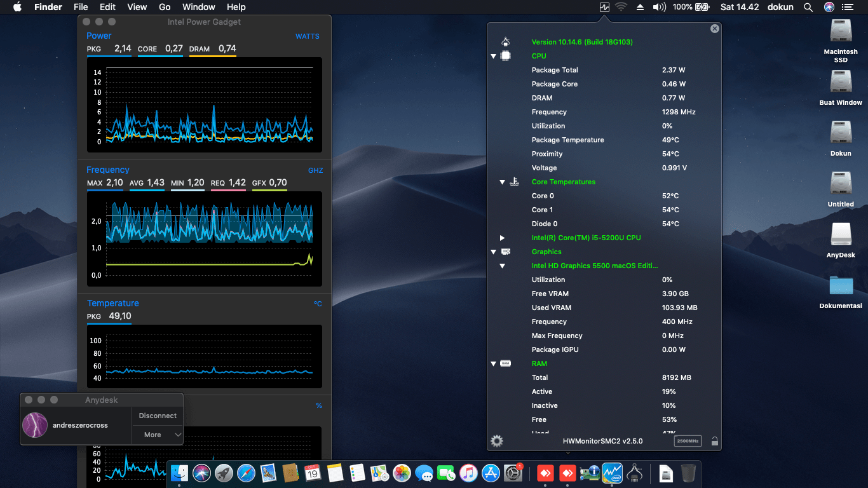This screenshot has height=488, width=868.
Task: Open the Window menu
Action: 198,7
